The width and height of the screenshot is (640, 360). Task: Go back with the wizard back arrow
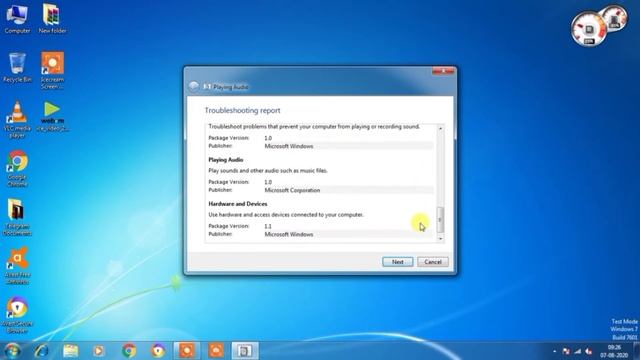194,87
